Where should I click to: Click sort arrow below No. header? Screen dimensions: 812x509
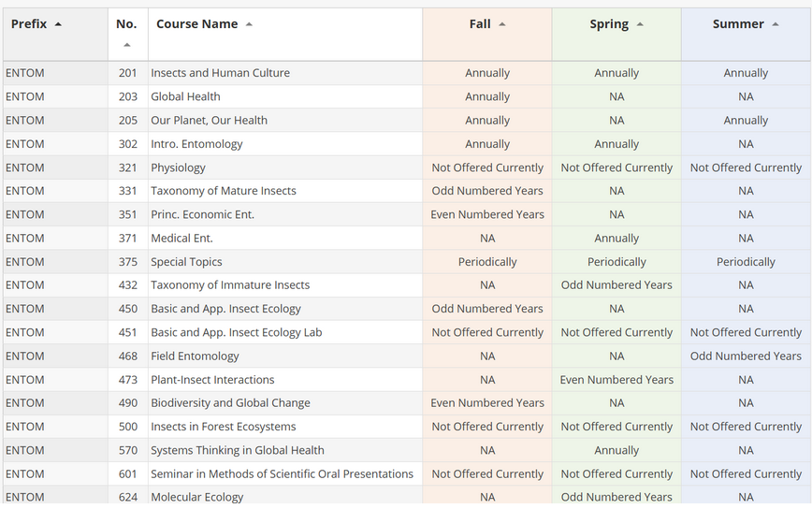point(127,45)
